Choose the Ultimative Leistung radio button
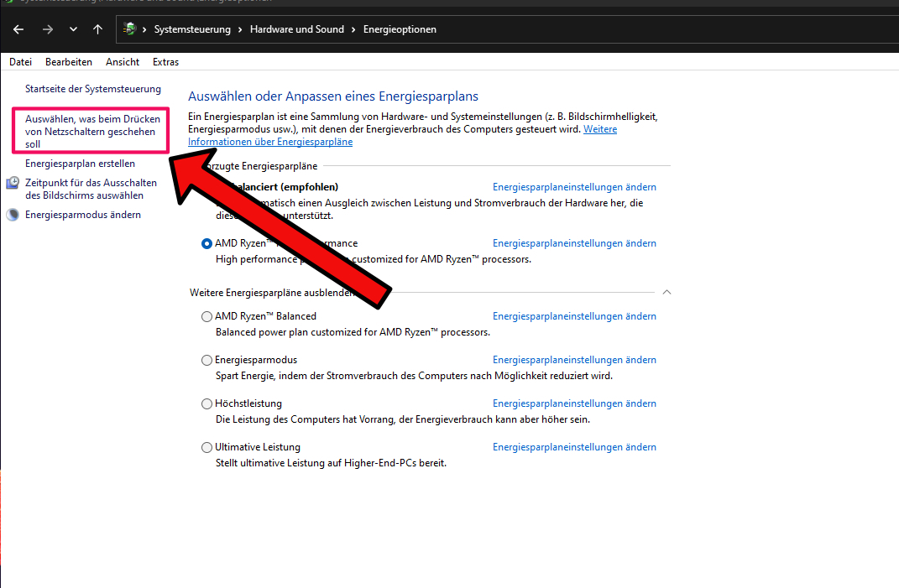 pos(207,448)
